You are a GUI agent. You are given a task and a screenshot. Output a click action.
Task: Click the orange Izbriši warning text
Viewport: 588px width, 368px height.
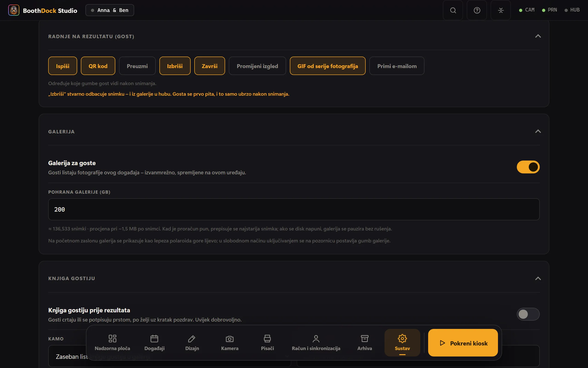point(169,94)
